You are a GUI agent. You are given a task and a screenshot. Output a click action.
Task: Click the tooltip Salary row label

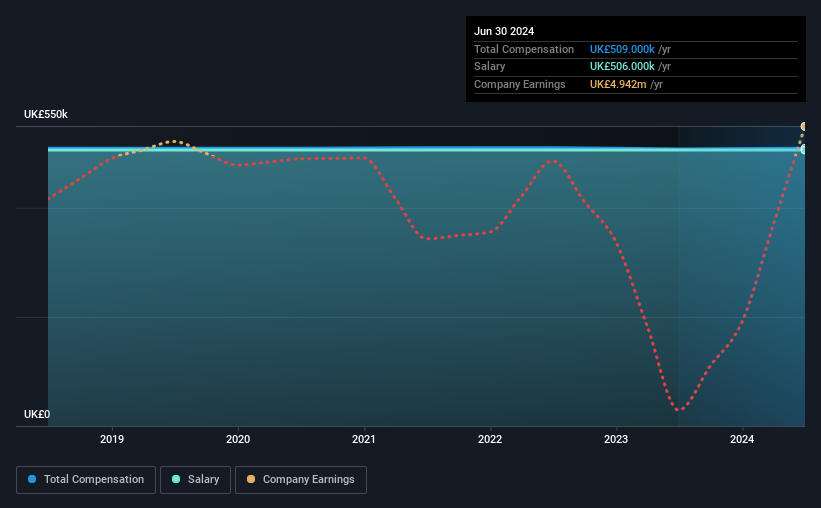(x=490, y=67)
